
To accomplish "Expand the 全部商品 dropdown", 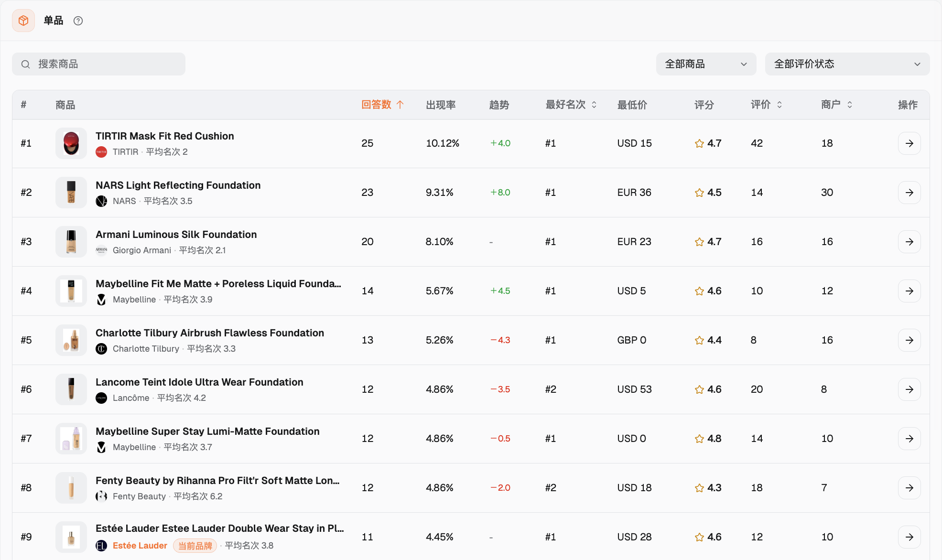I will [x=706, y=64].
